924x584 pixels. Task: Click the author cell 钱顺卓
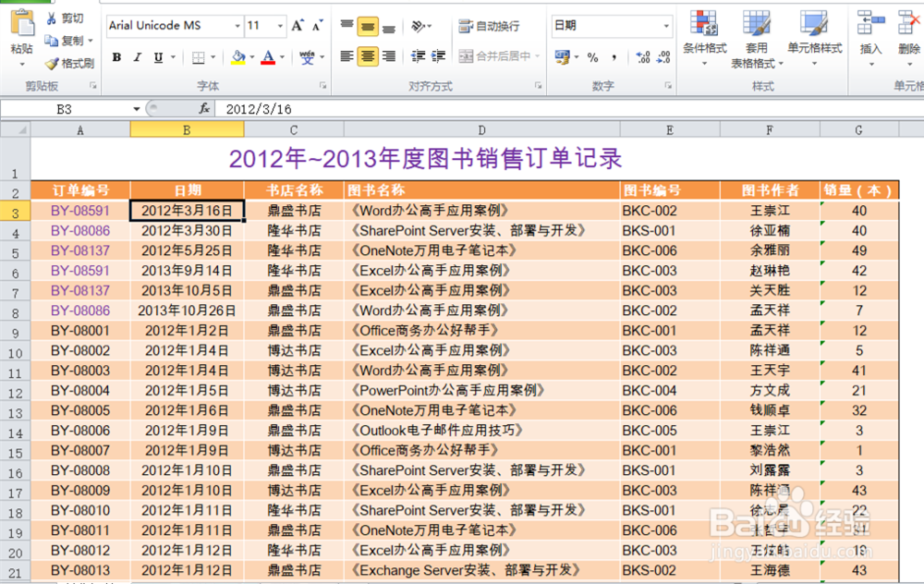[x=770, y=410]
